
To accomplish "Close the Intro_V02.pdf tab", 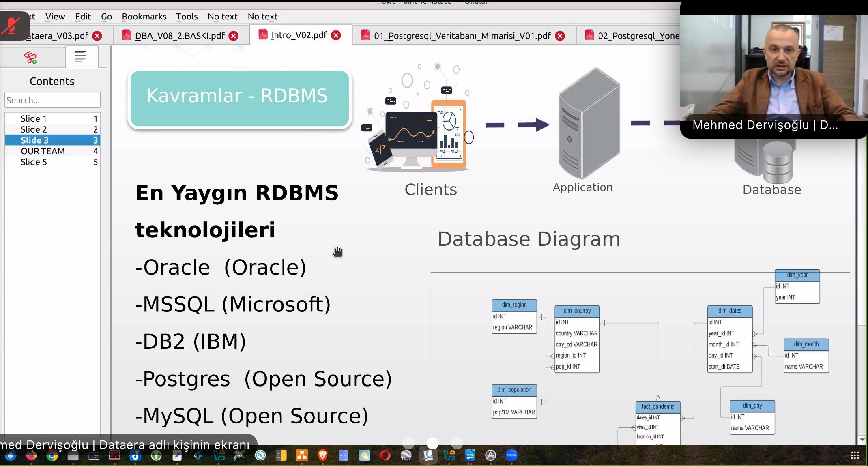I will pos(336,35).
